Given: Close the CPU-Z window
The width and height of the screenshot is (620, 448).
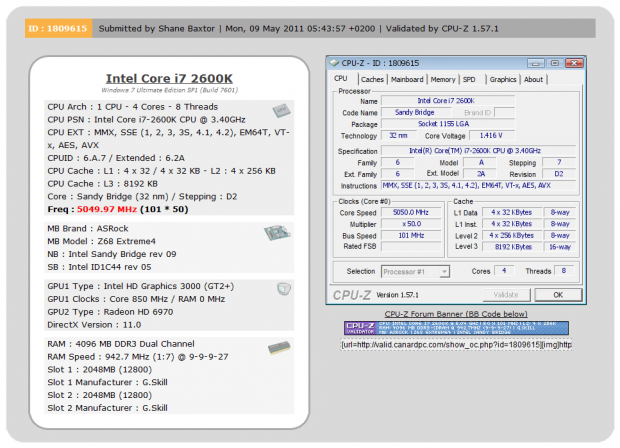Looking at the screenshot, I should coord(574,63).
